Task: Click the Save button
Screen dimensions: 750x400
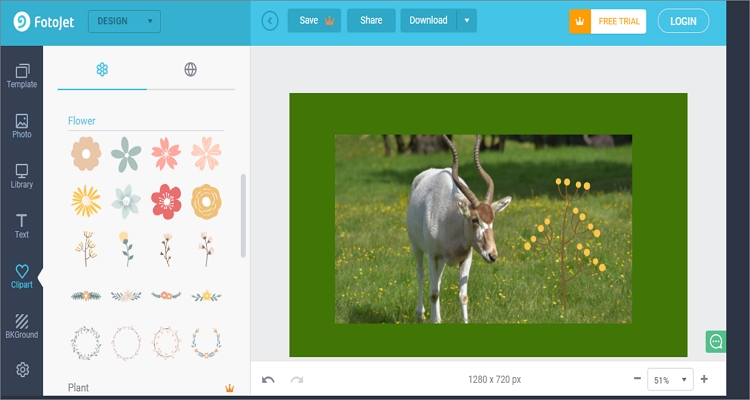Action: pos(314,21)
